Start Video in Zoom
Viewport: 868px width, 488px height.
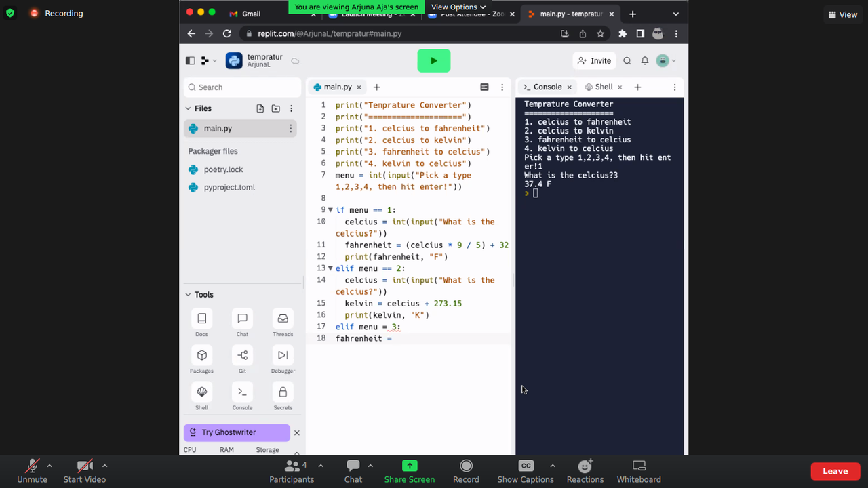[85, 471]
